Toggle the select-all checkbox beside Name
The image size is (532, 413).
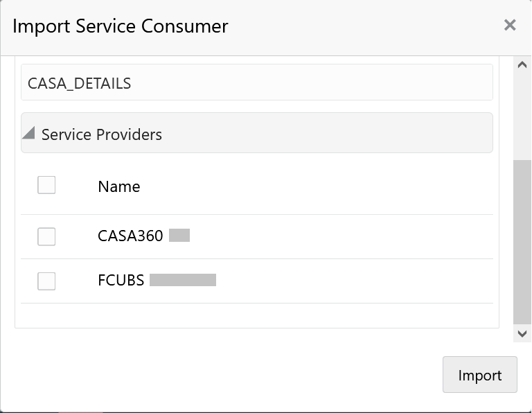point(46,186)
